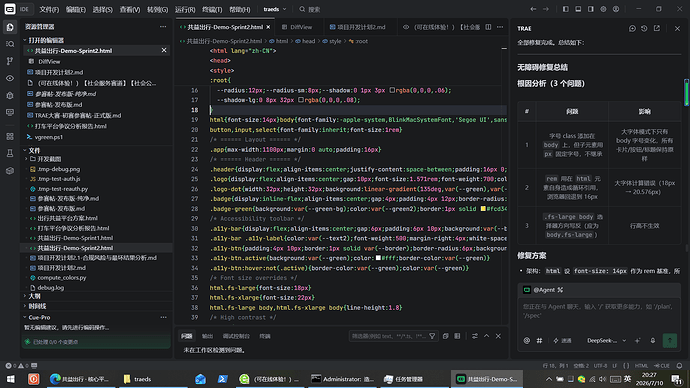Toggle the primary sidebar layout icon

click(565, 9)
